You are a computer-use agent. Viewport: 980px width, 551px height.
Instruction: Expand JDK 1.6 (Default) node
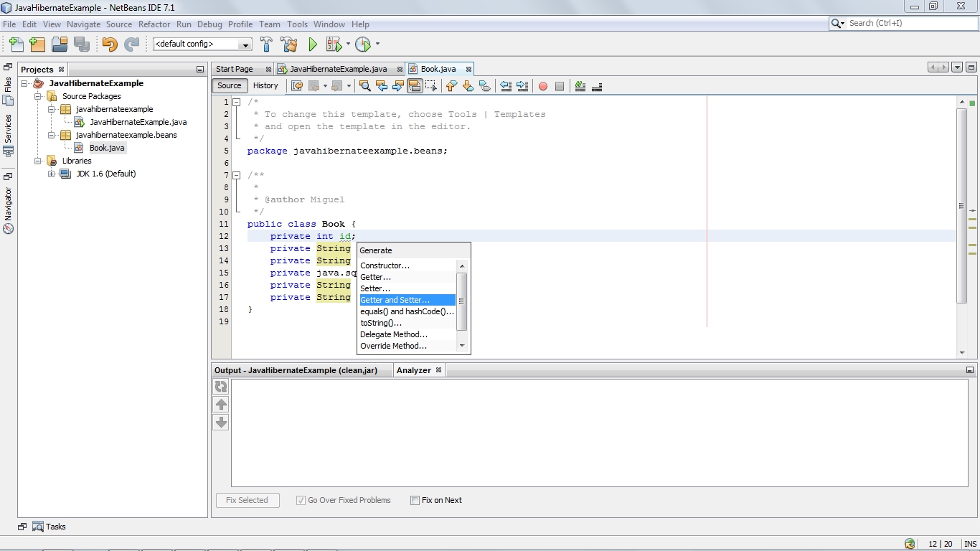(52, 174)
